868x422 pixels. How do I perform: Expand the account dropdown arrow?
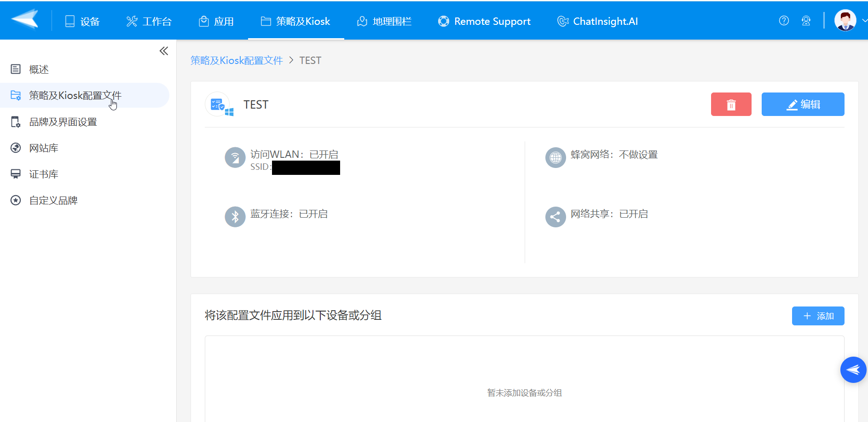click(x=864, y=21)
